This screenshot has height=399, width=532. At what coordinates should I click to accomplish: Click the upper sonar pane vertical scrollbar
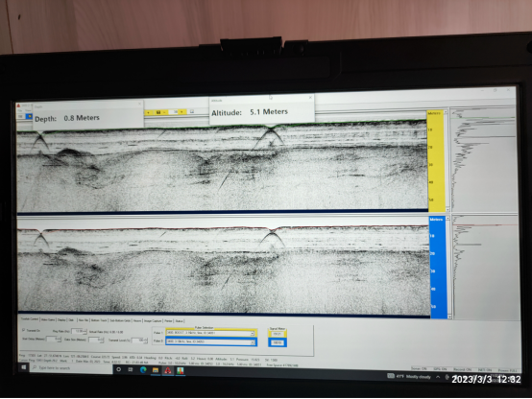tap(447, 160)
